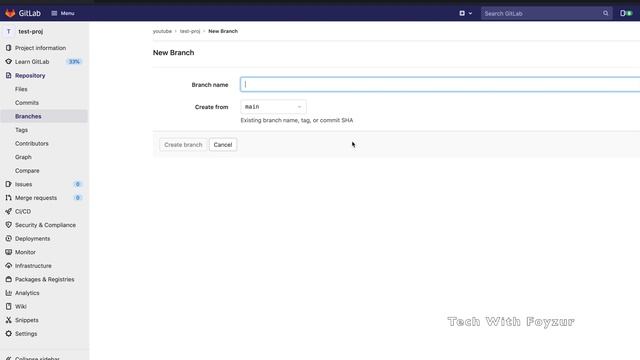Viewport: 640px width, 360px height.
Task: Open Security & Compliance section
Action: [x=45, y=225]
